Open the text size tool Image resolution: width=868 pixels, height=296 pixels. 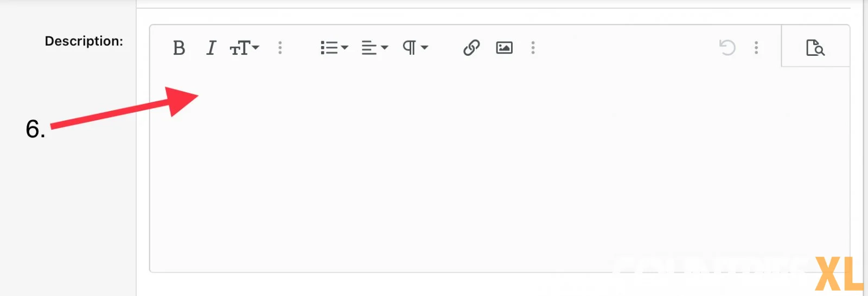[x=240, y=48]
